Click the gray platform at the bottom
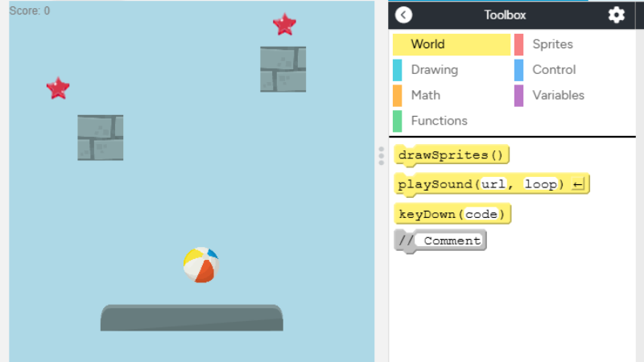This screenshot has height=362, width=644. pos(192,318)
